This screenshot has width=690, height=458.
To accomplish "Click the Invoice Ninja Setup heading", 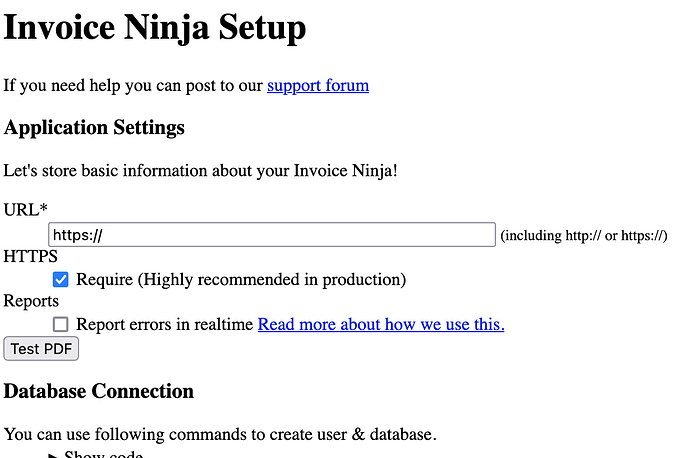I will click(x=154, y=28).
